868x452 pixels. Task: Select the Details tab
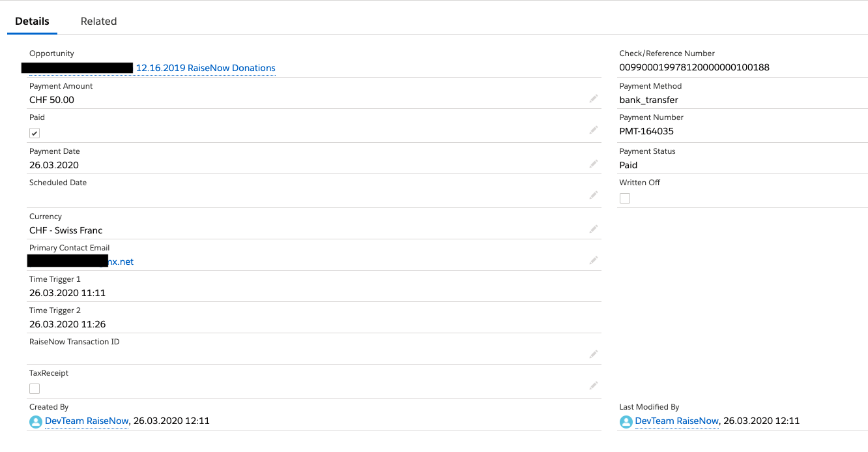tap(32, 21)
